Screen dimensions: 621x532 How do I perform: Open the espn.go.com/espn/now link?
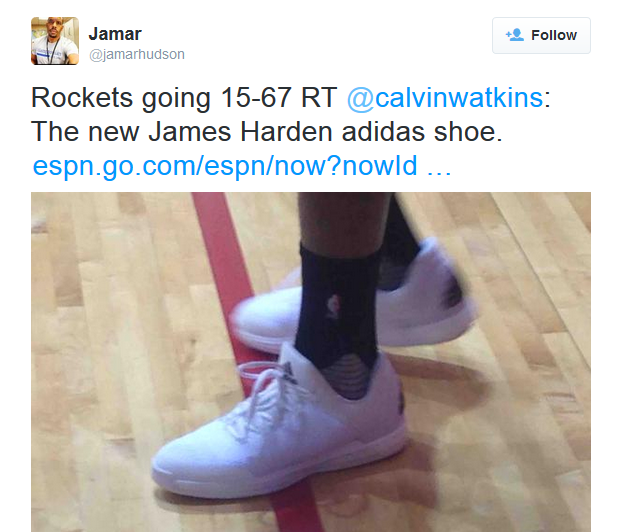(225, 166)
